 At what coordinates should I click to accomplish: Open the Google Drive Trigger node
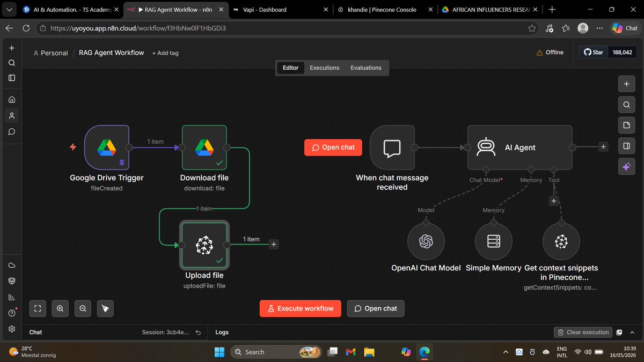pyautogui.click(x=107, y=147)
